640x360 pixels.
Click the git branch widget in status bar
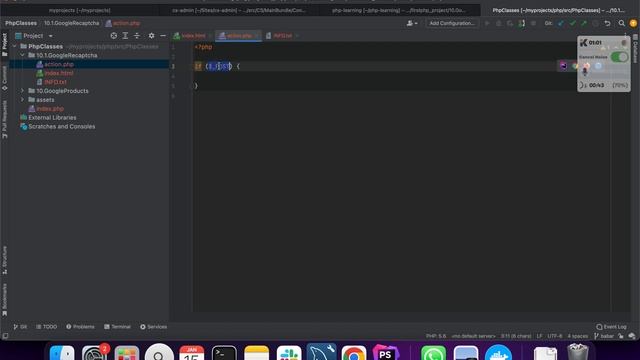[604, 336]
